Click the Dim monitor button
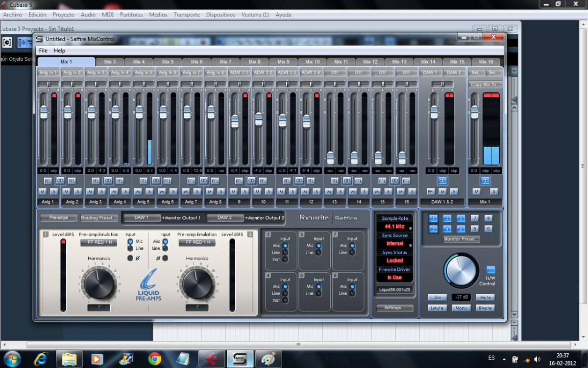The height and width of the screenshot is (368, 588). pos(437,297)
